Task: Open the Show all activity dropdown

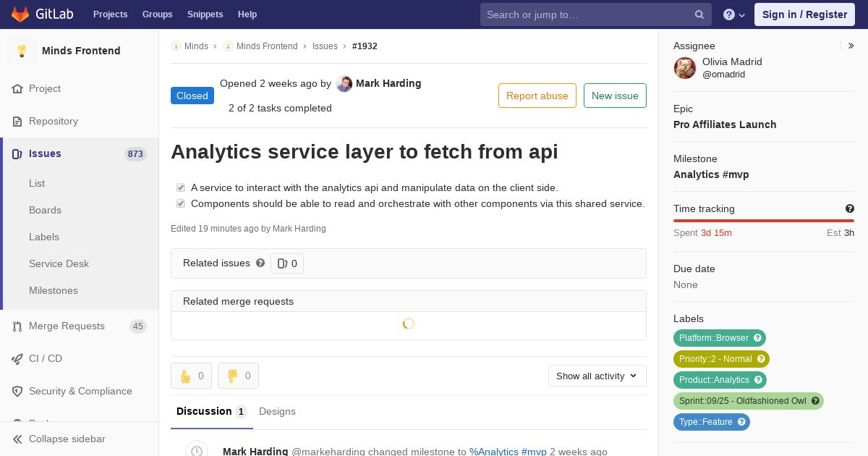Action: pyautogui.click(x=597, y=376)
